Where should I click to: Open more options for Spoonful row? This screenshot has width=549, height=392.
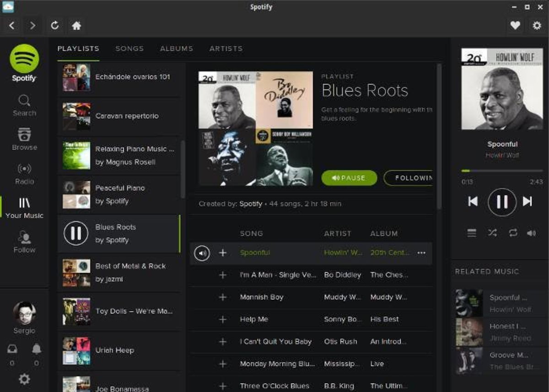point(421,253)
